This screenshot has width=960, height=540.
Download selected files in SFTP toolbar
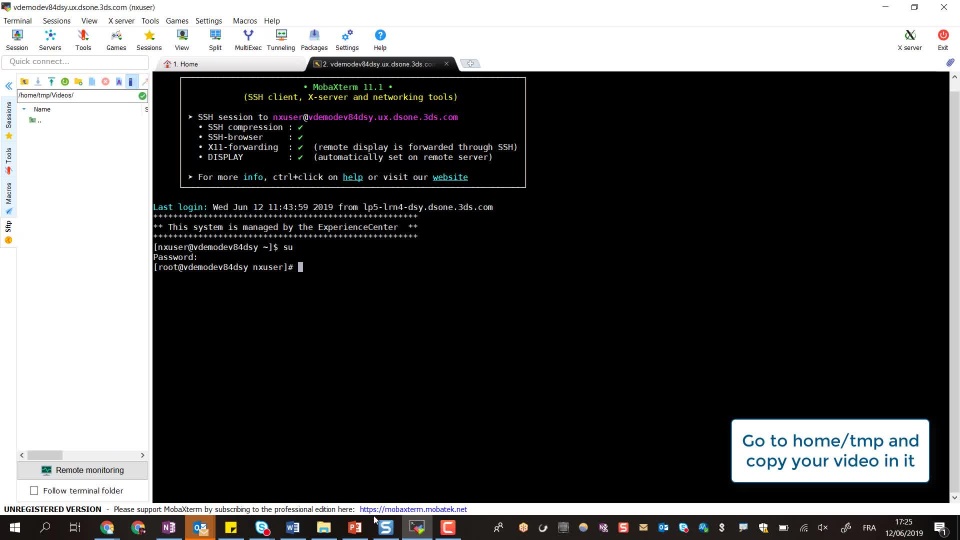(38, 81)
